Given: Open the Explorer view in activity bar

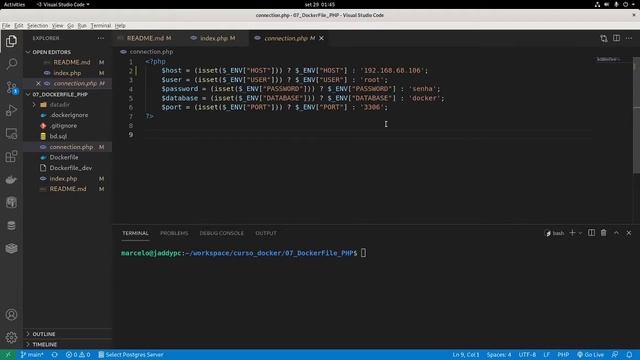Looking at the screenshot, I should coord(11,41).
